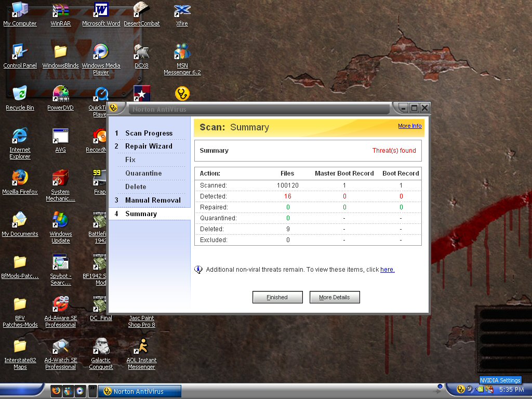Open the BfMods-Patc... folder on the desktop
This screenshot has width=532, height=399.
point(20,267)
